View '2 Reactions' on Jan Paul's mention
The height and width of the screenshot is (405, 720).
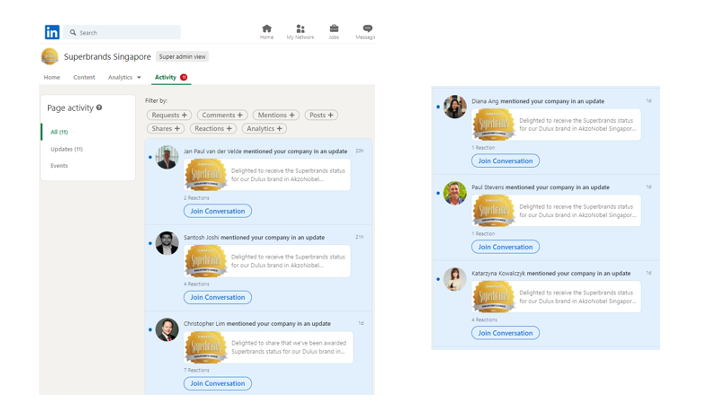(x=197, y=198)
